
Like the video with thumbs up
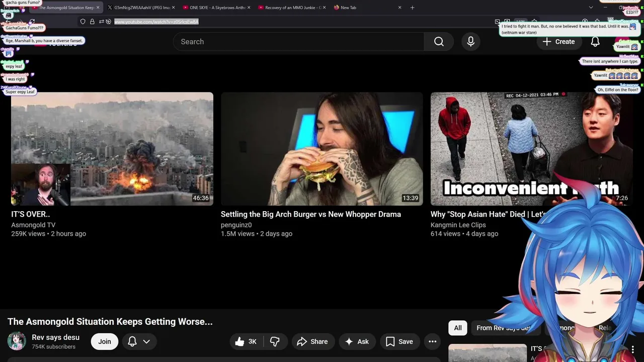[x=246, y=341]
